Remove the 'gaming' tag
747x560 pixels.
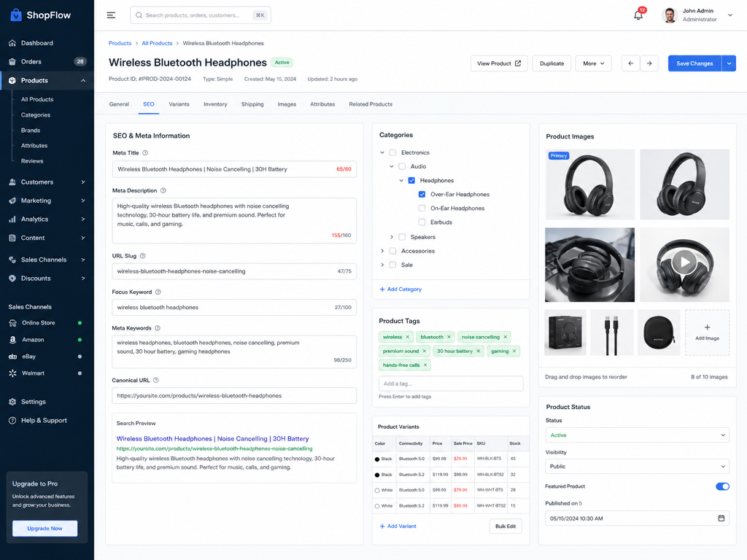[514, 351]
